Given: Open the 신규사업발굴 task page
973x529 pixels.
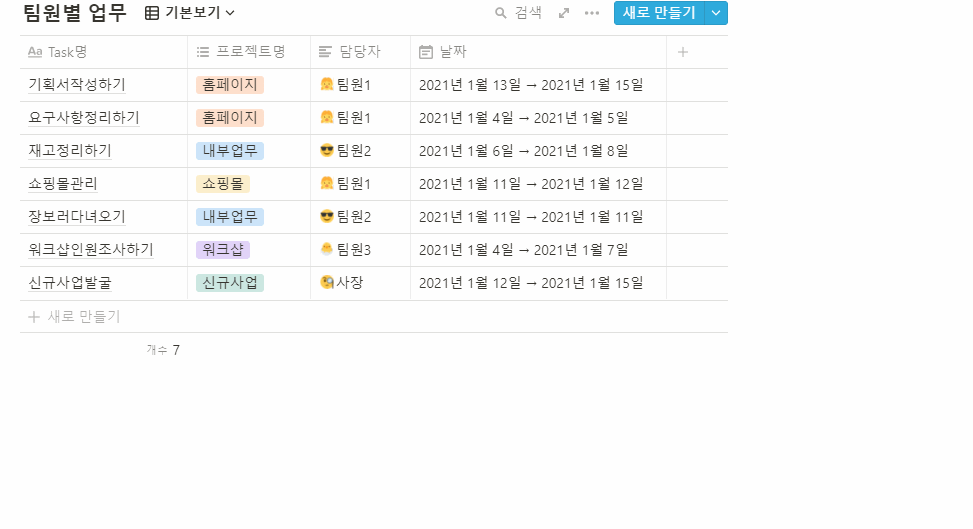Looking at the screenshot, I should pyautogui.click(x=70, y=283).
